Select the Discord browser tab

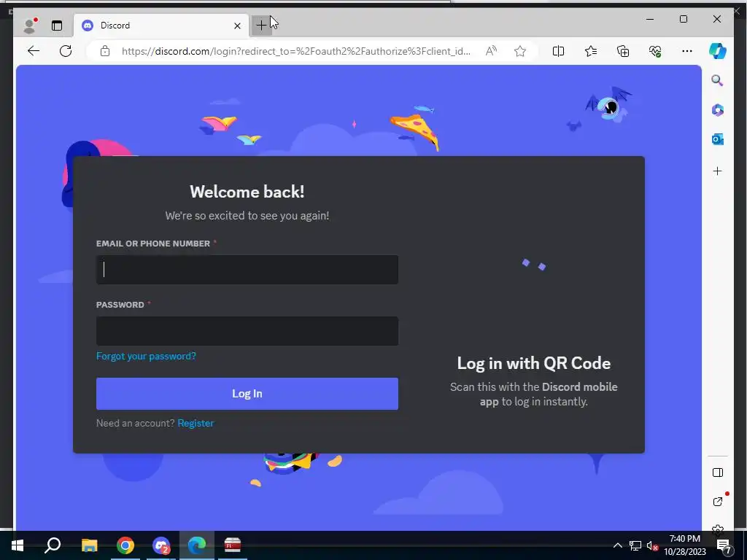pos(161,26)
